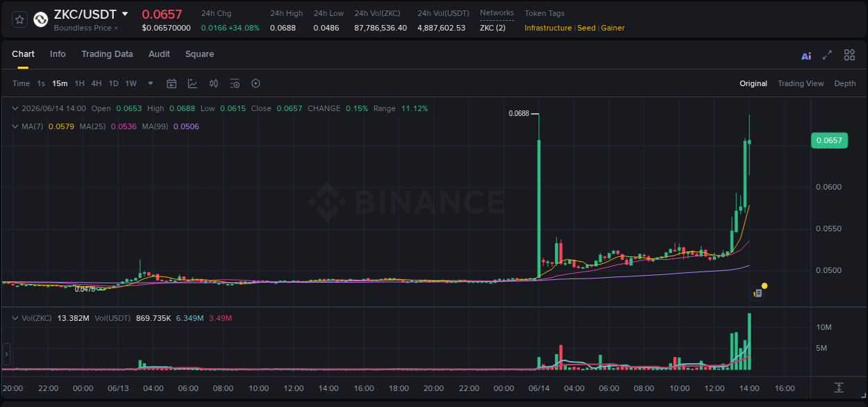This screenshot has height=407, width=868.
Task: Click the current price label 0.0657 on axis
Action: click(x=829, y=140)
